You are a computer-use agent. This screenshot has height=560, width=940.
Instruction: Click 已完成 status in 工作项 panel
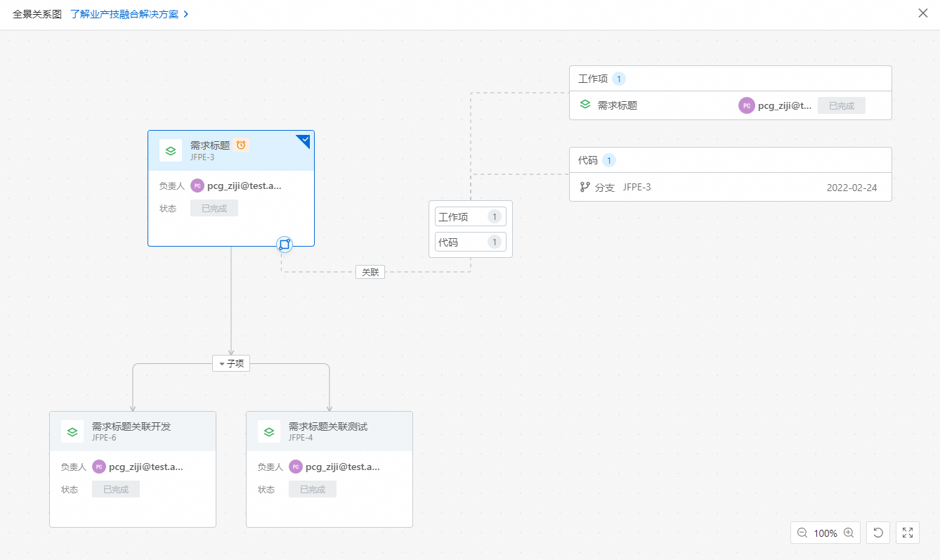[842, 105]
